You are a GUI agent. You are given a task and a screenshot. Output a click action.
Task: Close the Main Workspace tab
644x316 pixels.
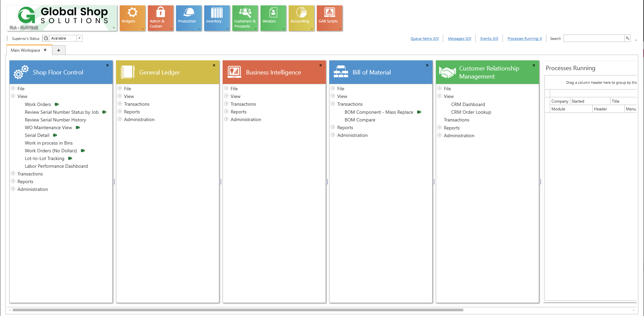coord(45,50)
